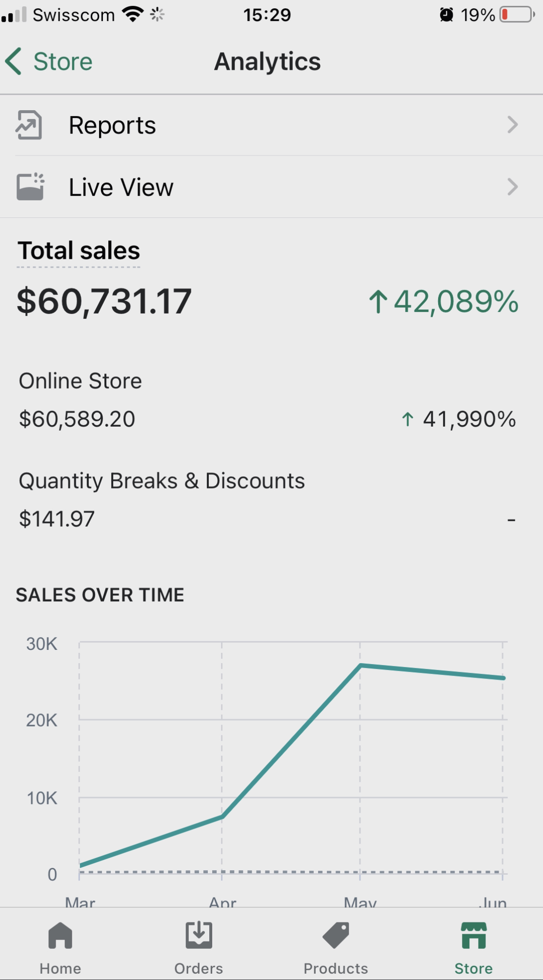Tap the battery icon in status bar
Viewport: 543px width, 980px height.
pos(517,15)
